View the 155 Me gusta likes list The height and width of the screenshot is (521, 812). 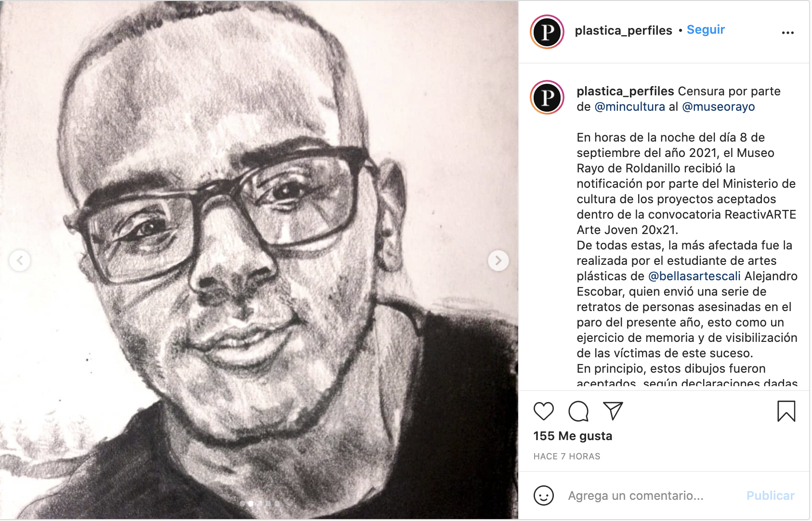coord(573,436)
